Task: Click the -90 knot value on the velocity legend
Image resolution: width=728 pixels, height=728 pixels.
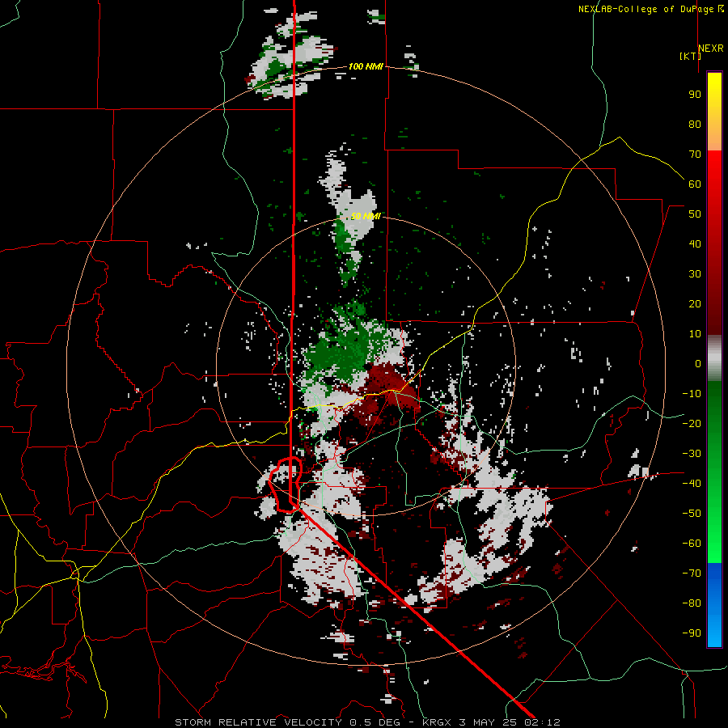Action: (692, 633)
